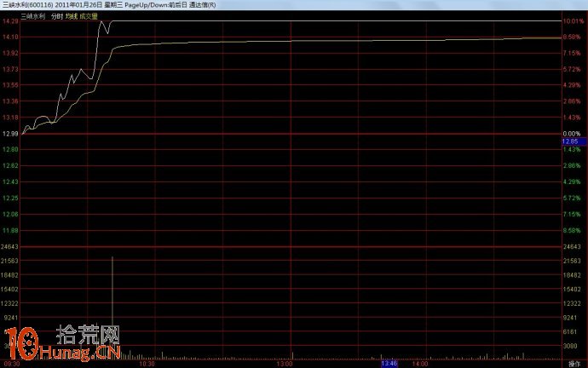
Task: Click the 10.01% limit-up percentage label
Action: point(573,21)
